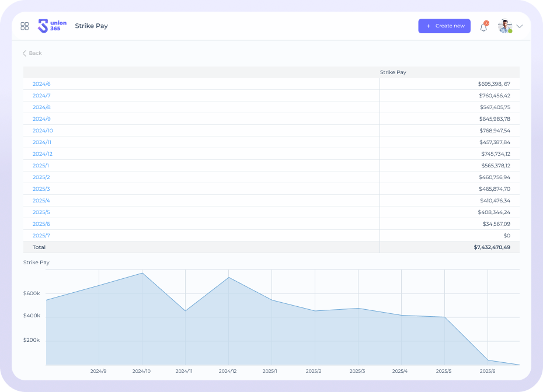
Task: Click the user profile avatar
Action: pos(504,26)
